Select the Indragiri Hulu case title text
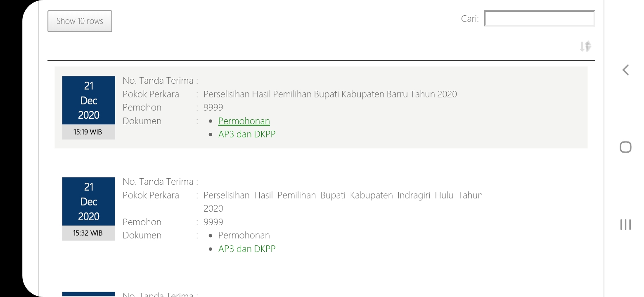This screenshot has width=644, height=297. (343, 195)
